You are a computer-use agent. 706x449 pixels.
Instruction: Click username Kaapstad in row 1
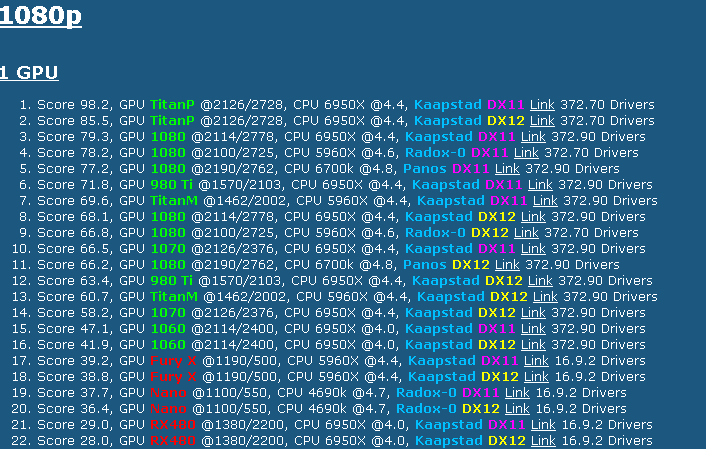click(448, 105)
